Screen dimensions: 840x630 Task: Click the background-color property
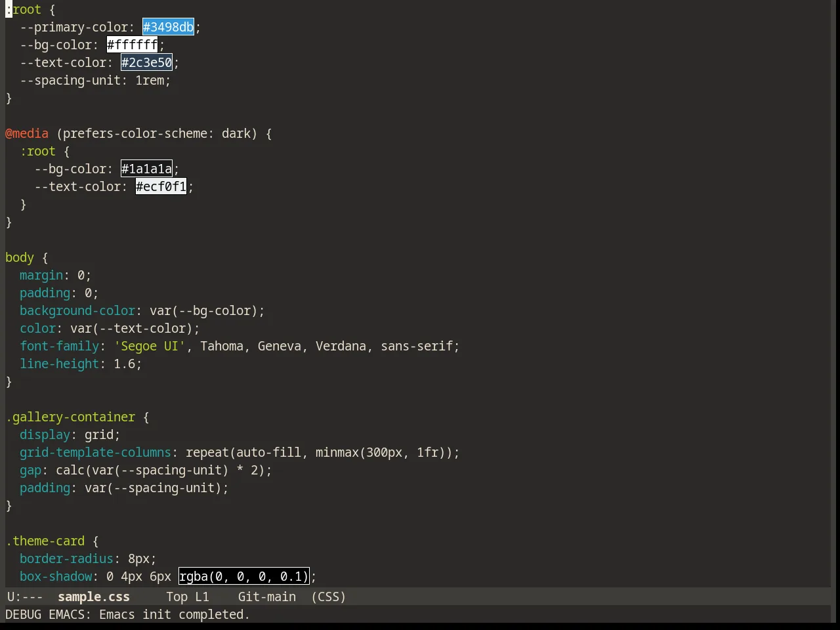tap(77, 310)
